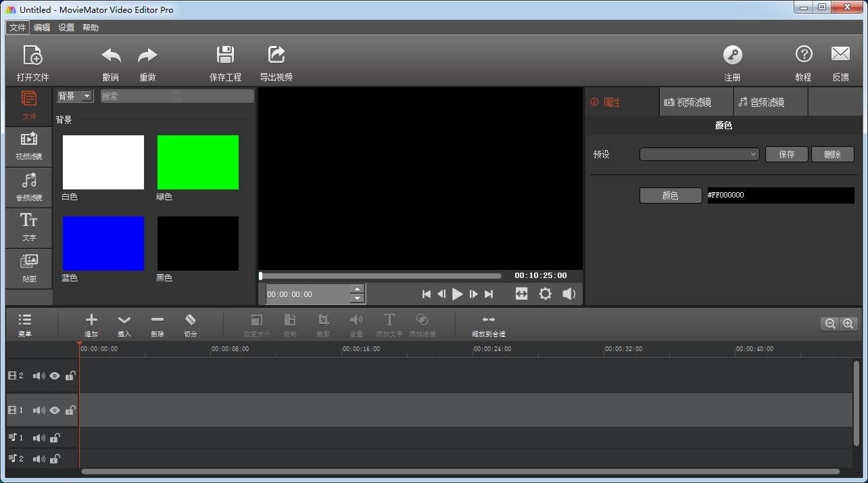This screenshot has height=483, width=868.
Task: Select the green 绿色 background swatch
Action: pos(198,162)
